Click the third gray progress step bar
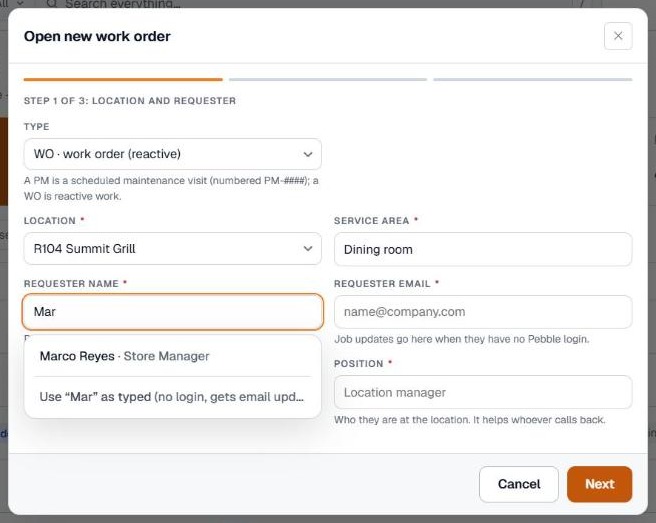The image size is (656, 523). tap(533, 79)
